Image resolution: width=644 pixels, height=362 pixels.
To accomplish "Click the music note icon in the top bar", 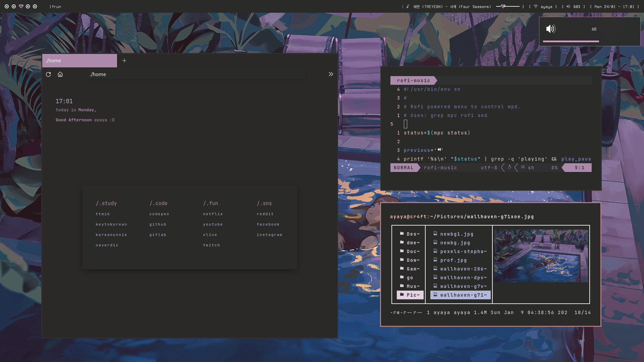I will pyautogui.click(x=408, y=6).
